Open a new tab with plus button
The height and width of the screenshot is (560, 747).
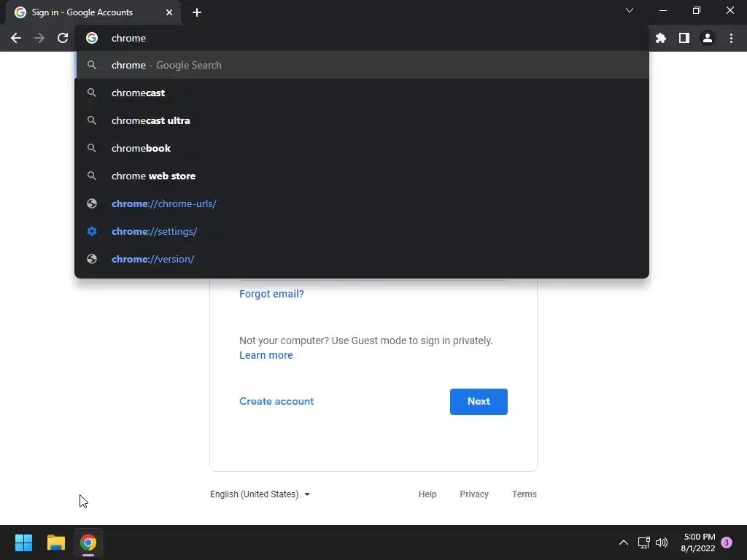click(x=197, y=12)
